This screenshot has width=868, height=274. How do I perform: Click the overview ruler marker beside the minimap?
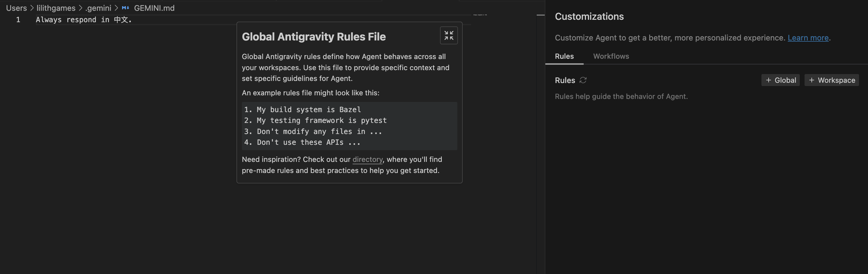click(540, 15)
